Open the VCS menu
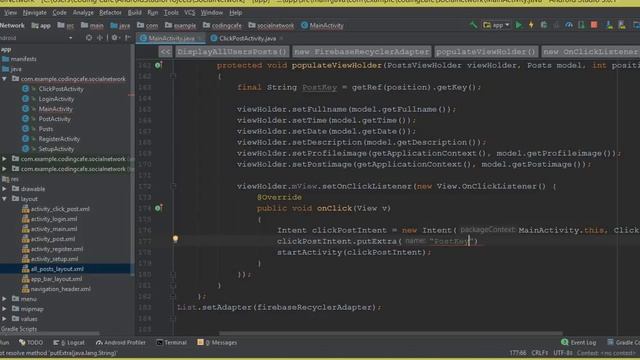Screen dimensions: 640x360 tap(190, 13)
